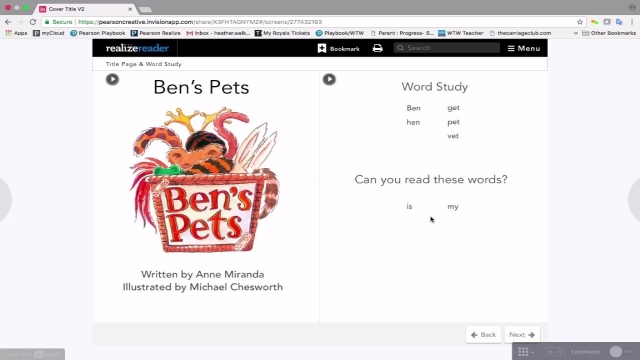Open the Pearson Realize bookmark
This screenshot has height=360, width=640.
pyautogui.click(x=156, y=33)
